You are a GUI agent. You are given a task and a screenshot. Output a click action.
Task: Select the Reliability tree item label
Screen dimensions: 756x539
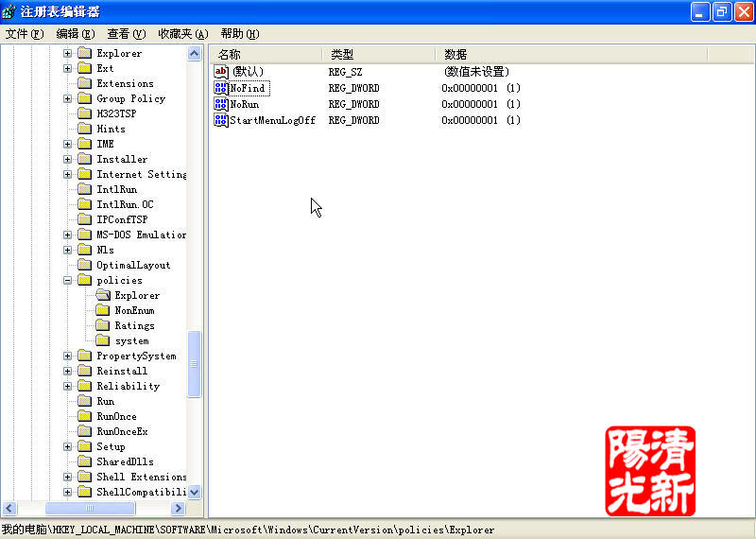tap(128, 386)
